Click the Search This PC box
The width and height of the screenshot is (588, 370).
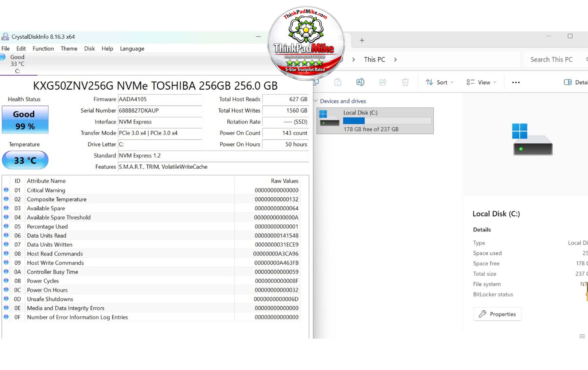point(555,60)
